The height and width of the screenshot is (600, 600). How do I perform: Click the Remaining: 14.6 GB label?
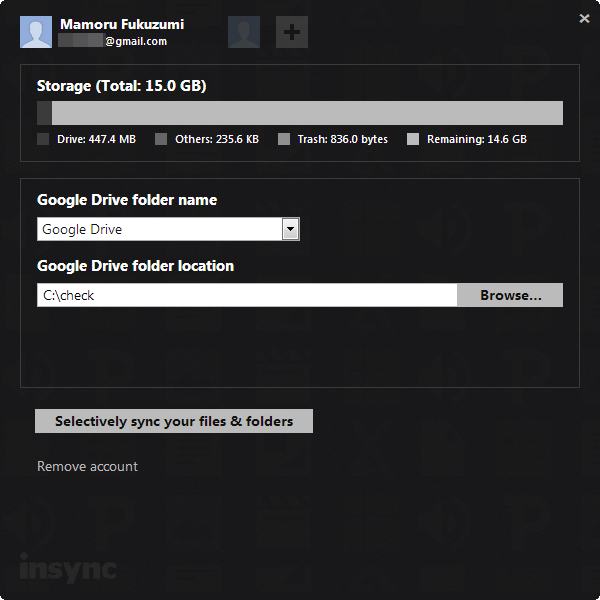click(x=477, y=139)
